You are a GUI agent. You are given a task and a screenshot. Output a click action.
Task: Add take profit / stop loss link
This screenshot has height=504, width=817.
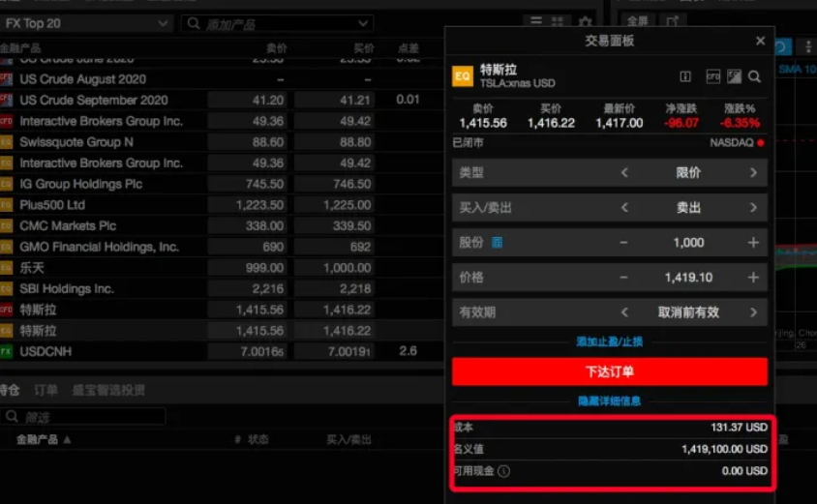[610, 341]
